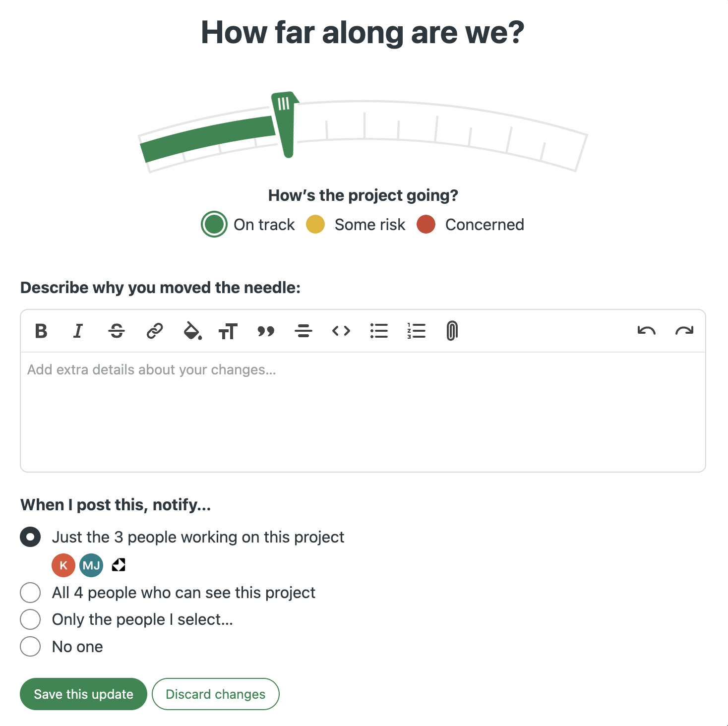Attach a file with the paperclip icon
The width and height of the screenshot is (728, 726).
click(452, 331)
